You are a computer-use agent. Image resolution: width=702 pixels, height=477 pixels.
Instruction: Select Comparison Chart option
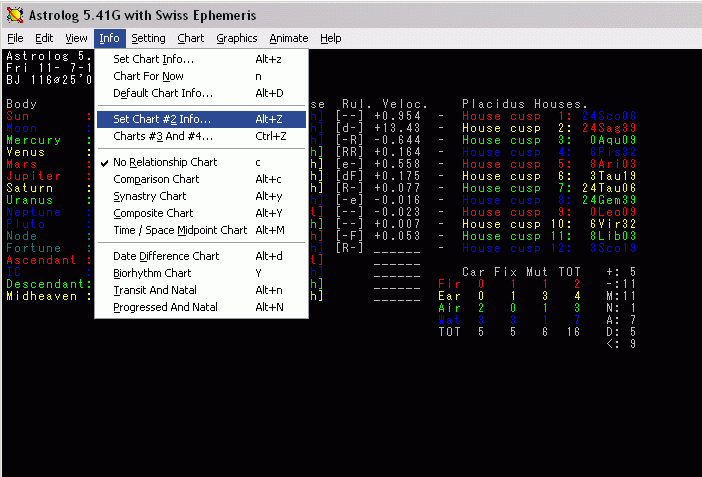[x=201, y=179]
